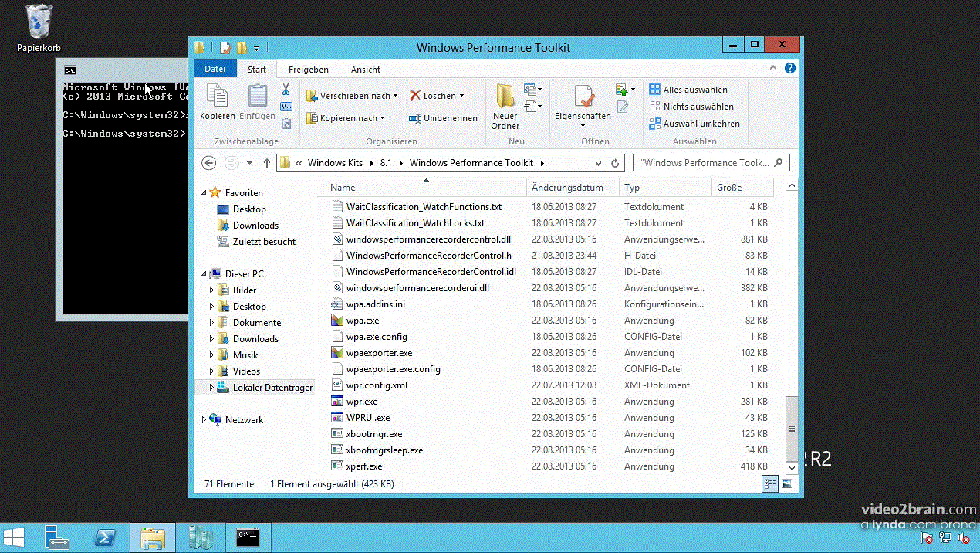The image size is (980, 553).
Task: Click the Explorer help question mark icon
Action: coord(790,68)
